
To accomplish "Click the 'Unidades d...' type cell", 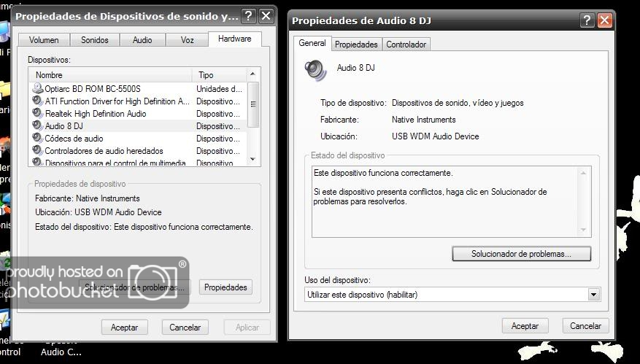I will [219, 88].
